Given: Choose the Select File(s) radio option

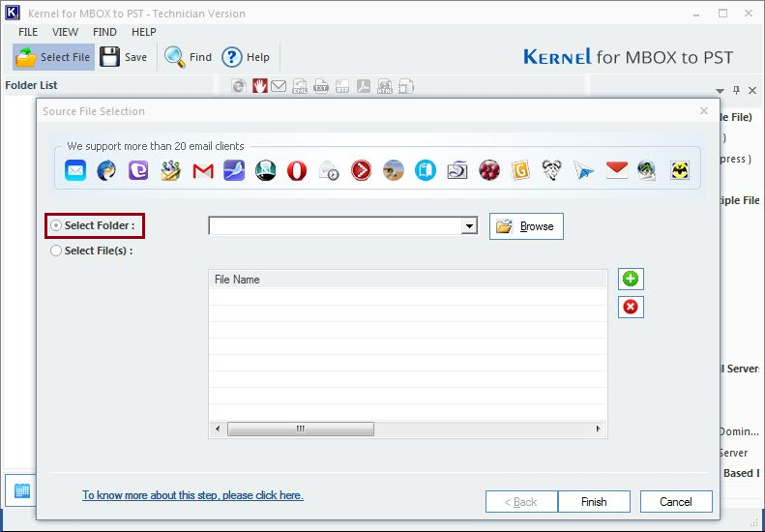Looking at the screenshot, I should (57, 251).
